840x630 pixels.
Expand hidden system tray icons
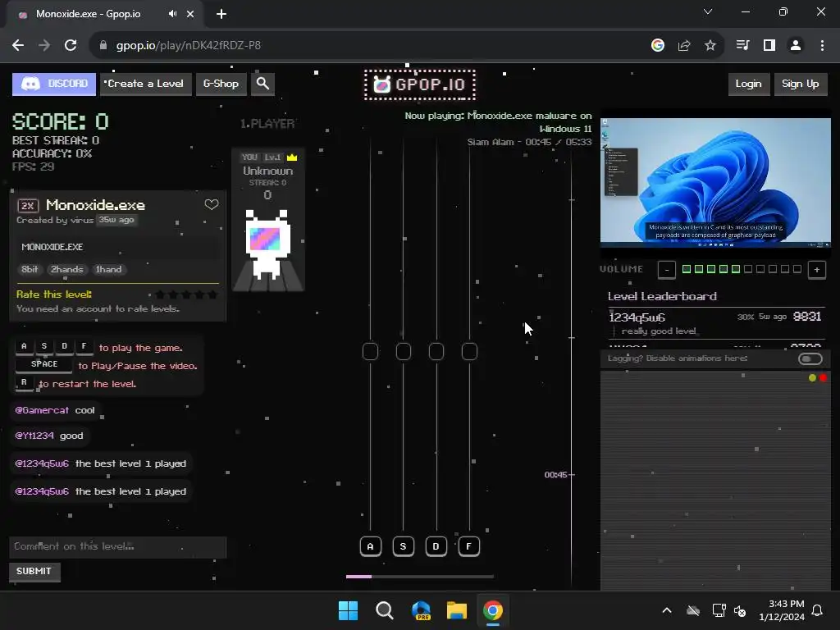pyautogui.click(x=667, y=610)
